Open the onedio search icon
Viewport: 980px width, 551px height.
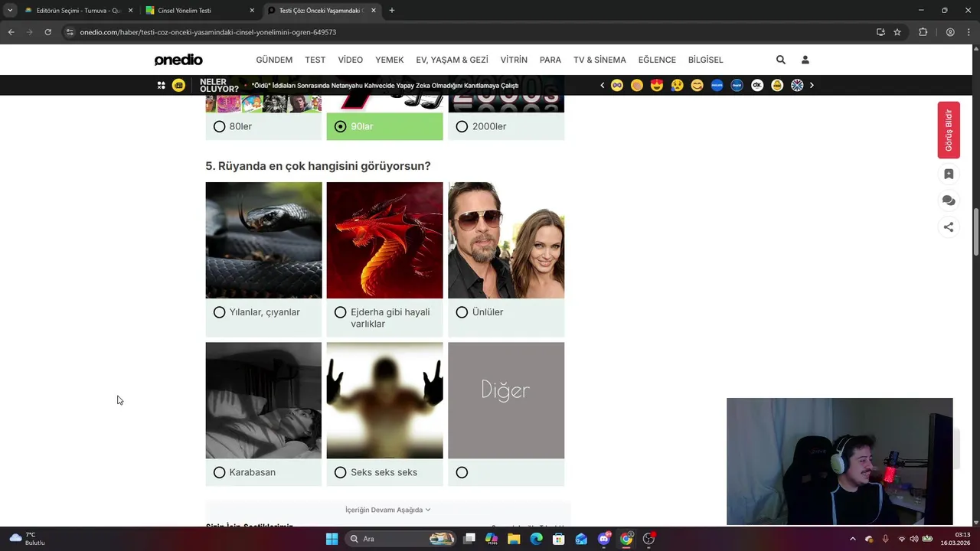[780, 60]
